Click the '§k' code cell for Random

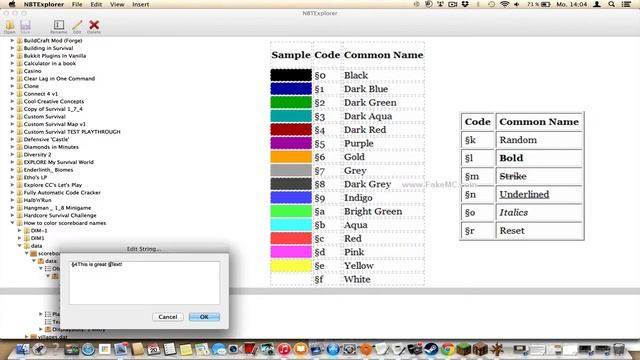tap(477, 140)
